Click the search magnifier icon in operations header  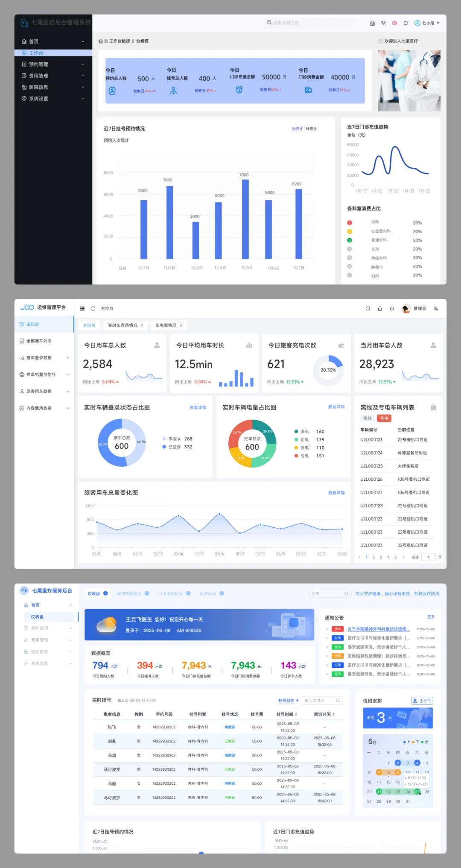pyautogui.click(x=368, y=308)
